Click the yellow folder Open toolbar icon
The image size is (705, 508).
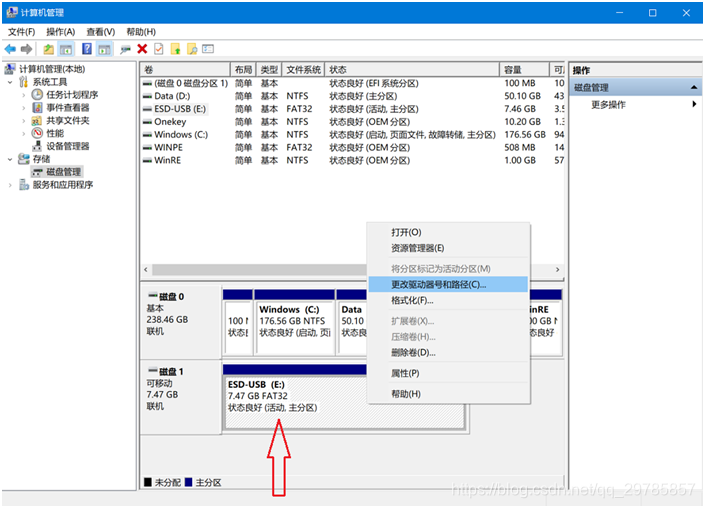coord(176,49)
